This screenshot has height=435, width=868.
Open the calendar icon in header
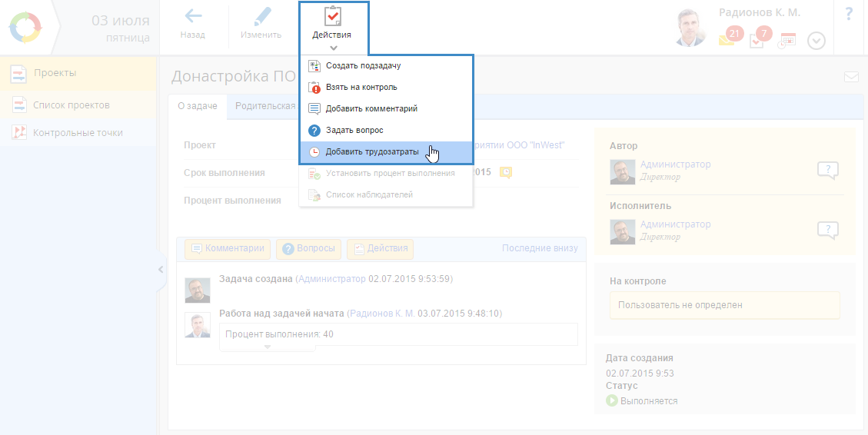point(787,41)
